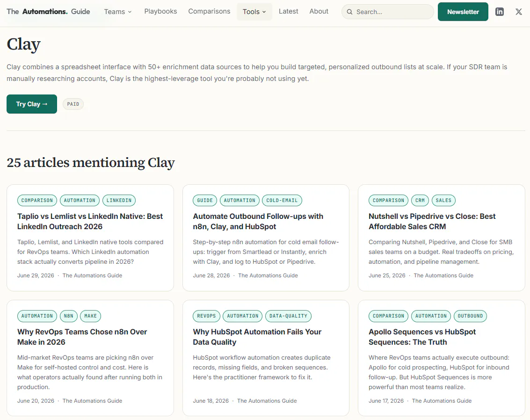Open the Comparisons nav item

[209, 11]
